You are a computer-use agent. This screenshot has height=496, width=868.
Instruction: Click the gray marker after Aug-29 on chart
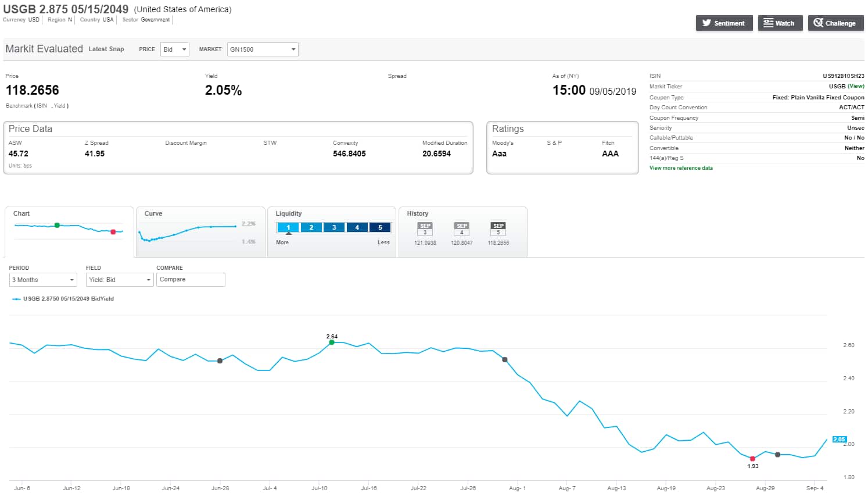coord(777,455)
